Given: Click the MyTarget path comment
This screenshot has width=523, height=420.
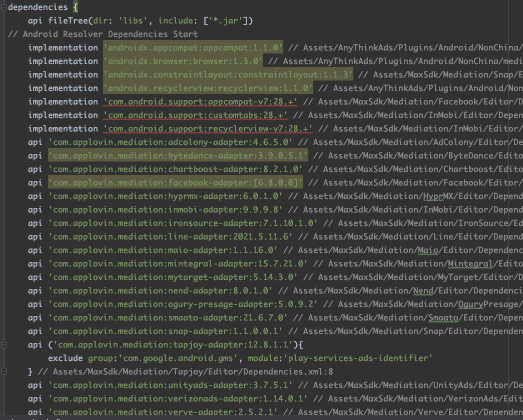Looking at the screenshot, I should point(413,277).
